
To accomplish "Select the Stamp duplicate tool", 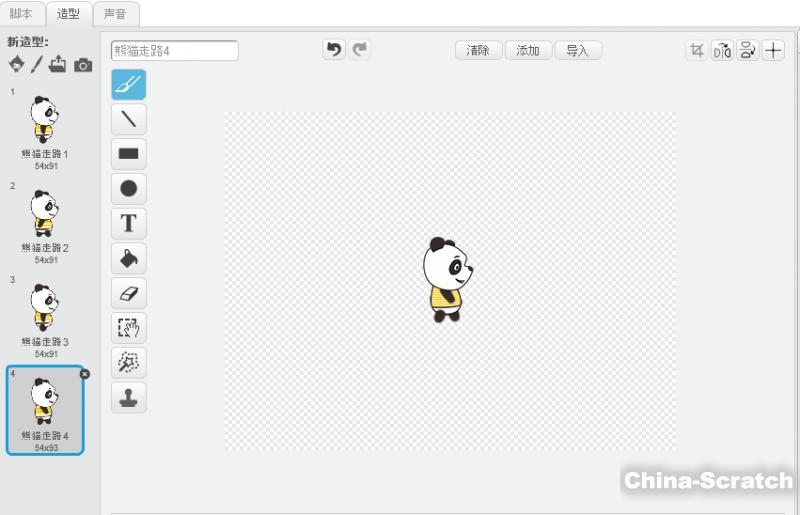I will [x=128, y=396].
